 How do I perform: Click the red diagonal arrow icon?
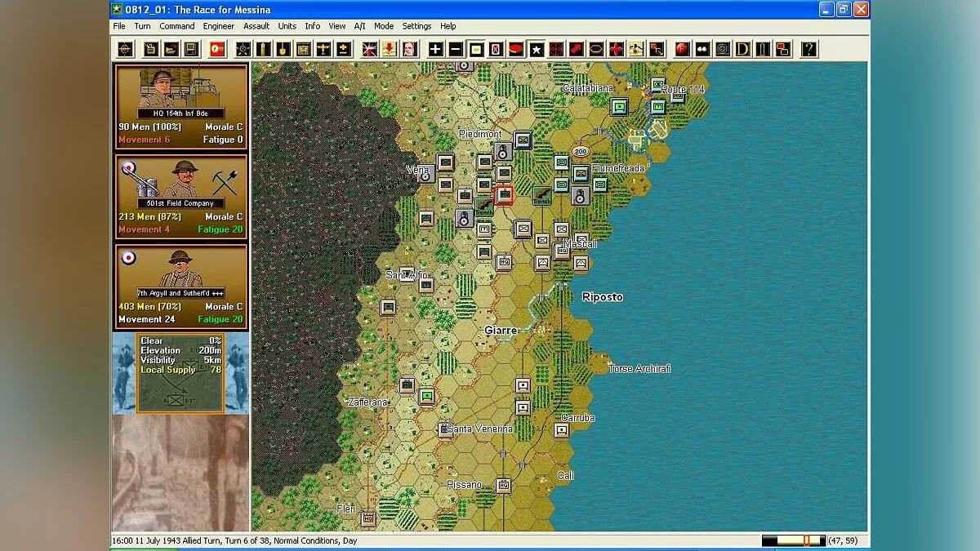[x=576, y=49]
